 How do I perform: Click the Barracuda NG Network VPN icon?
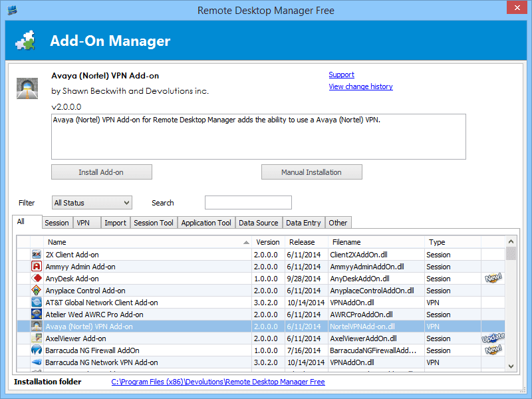(37, 362)
